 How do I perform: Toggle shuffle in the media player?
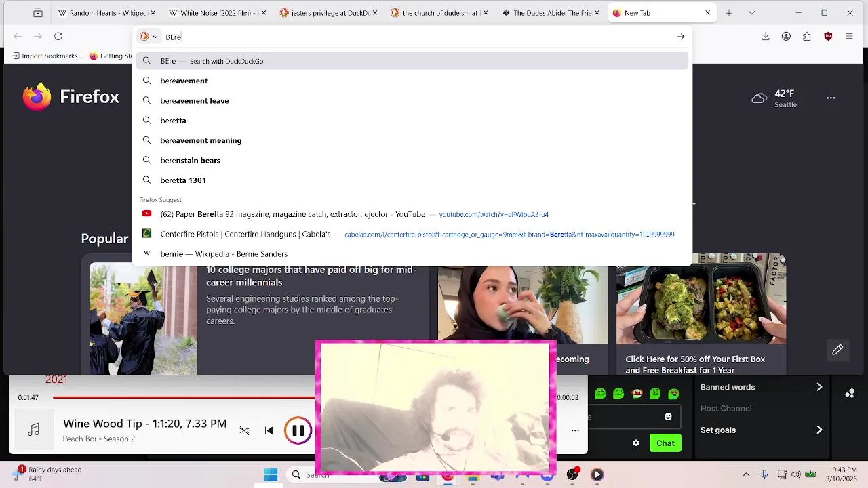coord(244,430)
